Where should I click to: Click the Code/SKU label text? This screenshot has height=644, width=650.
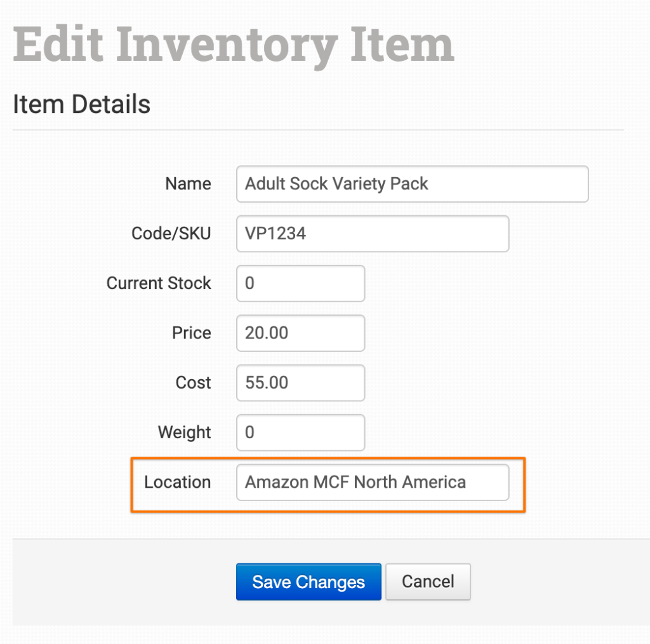(171, 234)
